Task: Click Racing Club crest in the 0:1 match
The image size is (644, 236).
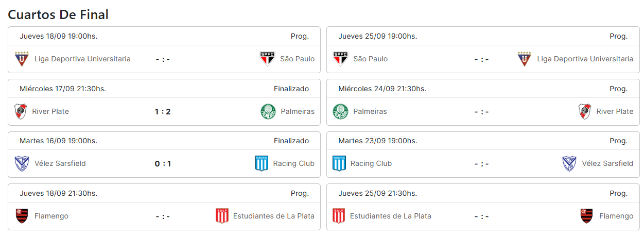Action: point(262,164)
